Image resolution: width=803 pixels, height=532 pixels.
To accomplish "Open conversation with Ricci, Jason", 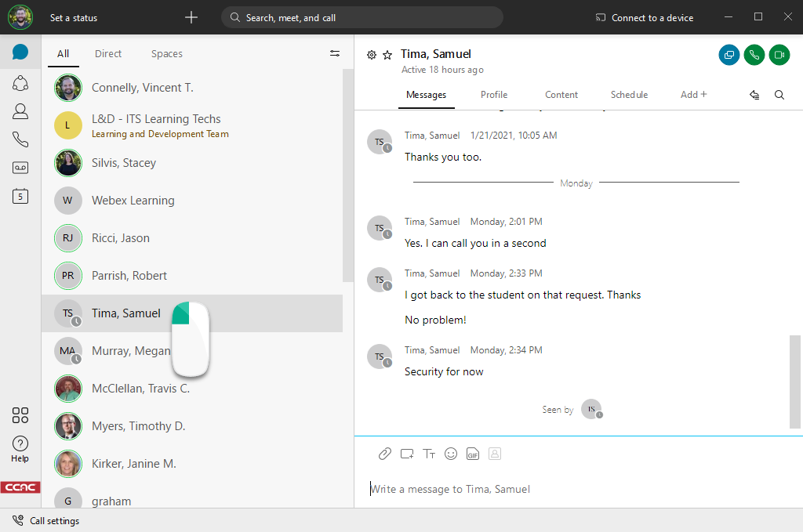I will [192, 238].
